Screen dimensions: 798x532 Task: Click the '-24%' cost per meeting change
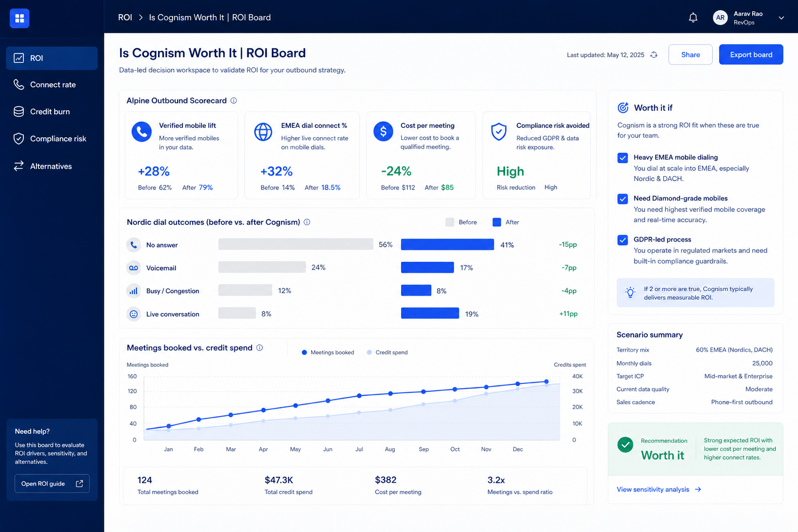coord(396,171)
